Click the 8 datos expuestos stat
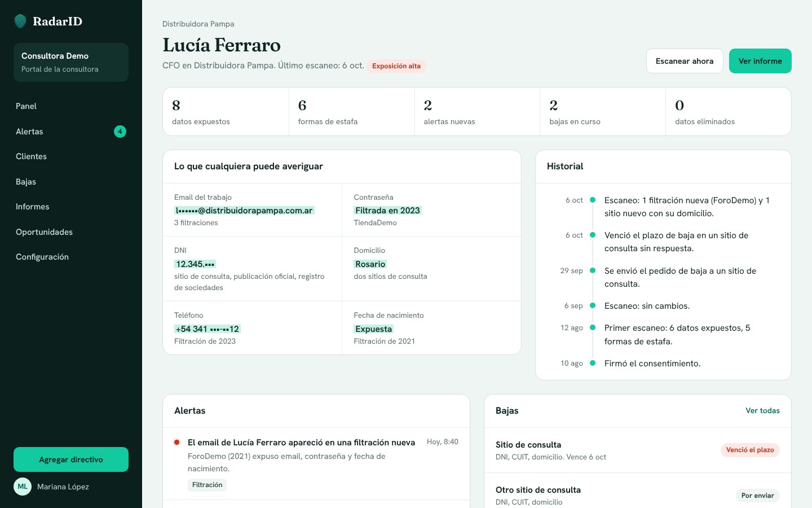812x508 pixels. pyautogui.click(x=226, y=112)
